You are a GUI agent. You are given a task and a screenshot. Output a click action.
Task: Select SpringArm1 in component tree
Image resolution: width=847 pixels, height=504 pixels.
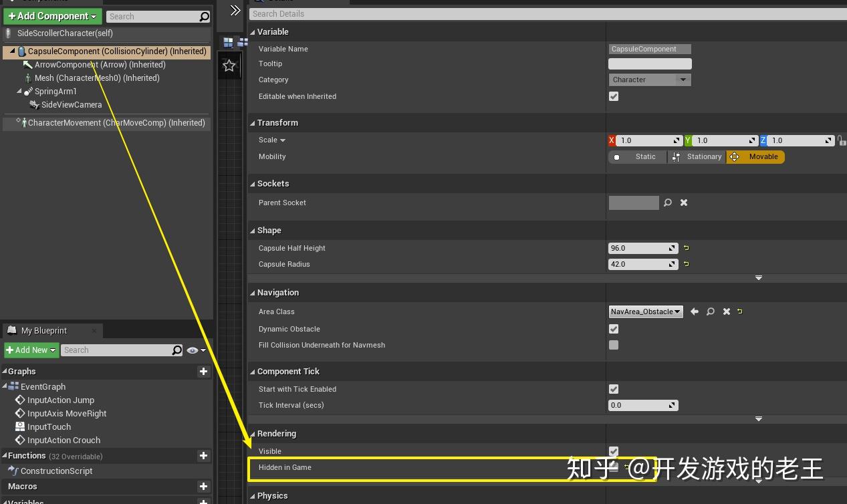(x=55, y=92)
